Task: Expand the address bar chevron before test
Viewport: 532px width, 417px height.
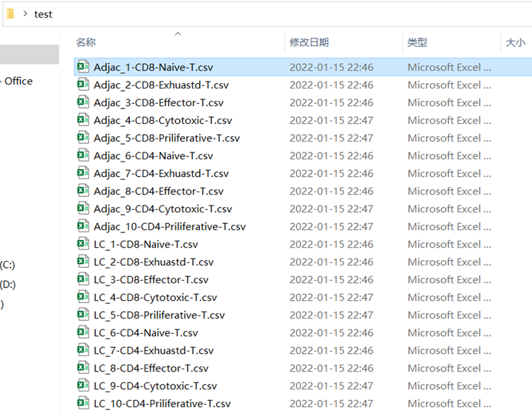Action: click(25, 14)
